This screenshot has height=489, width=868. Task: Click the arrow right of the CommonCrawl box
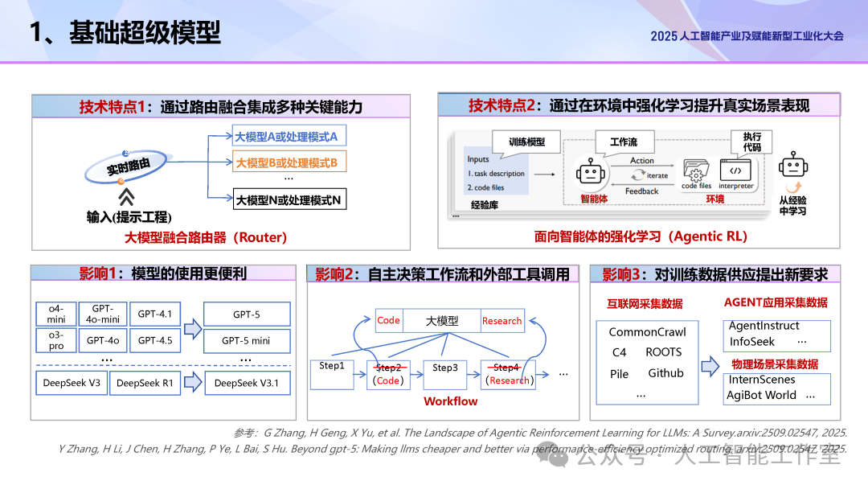point(710,367)
